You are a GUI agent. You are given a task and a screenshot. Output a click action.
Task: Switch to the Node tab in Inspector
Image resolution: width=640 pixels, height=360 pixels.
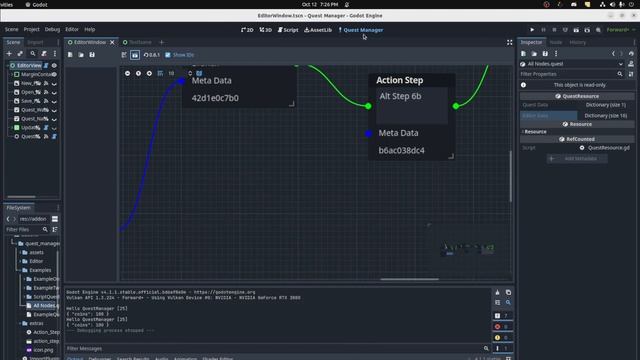tap(556, 42)
